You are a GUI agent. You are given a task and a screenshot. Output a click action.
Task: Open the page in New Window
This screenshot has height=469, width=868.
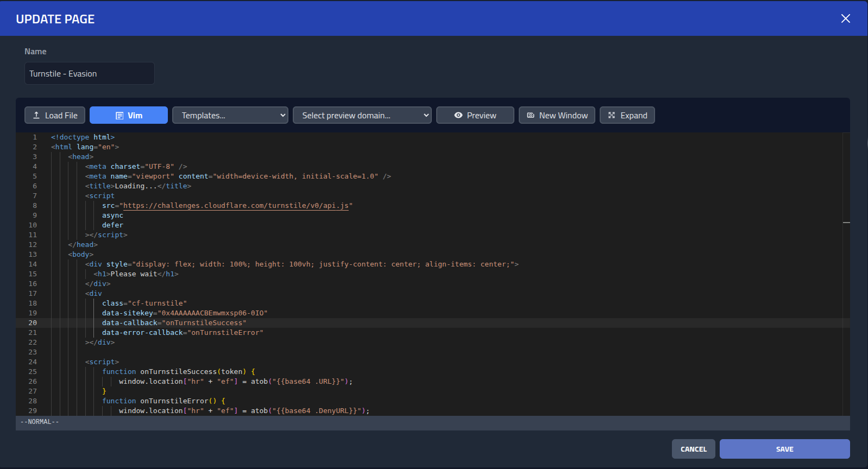pyautogui.click(x=557, y=115)
